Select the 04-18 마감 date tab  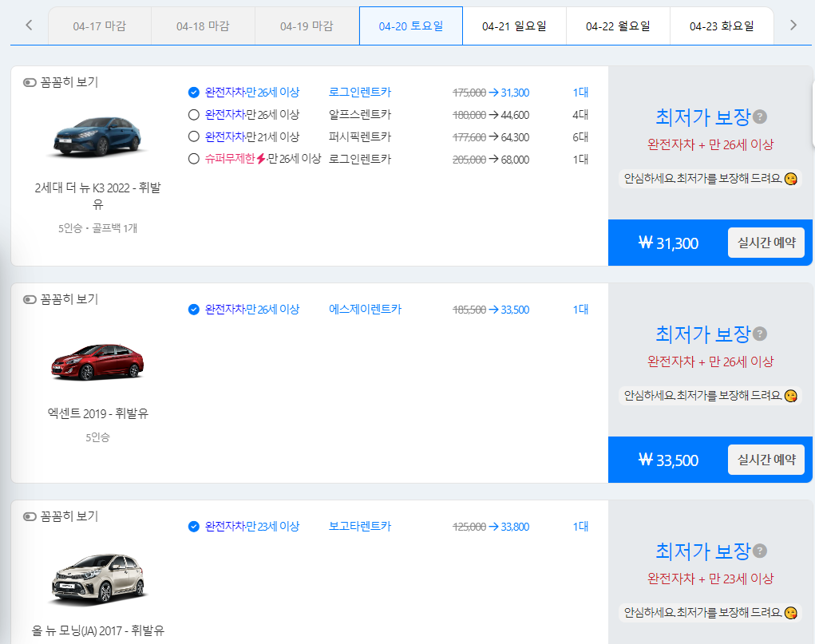click(204, 26)
